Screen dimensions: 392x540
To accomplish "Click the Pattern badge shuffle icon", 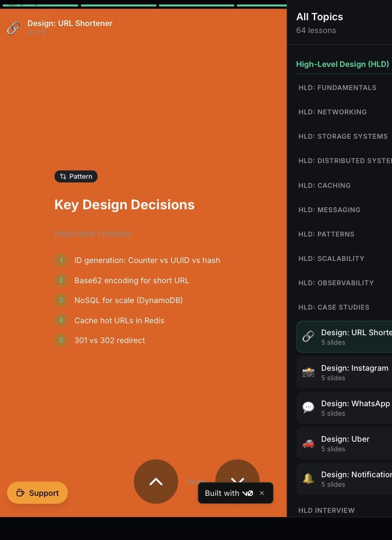I will [x=63, y=176].
